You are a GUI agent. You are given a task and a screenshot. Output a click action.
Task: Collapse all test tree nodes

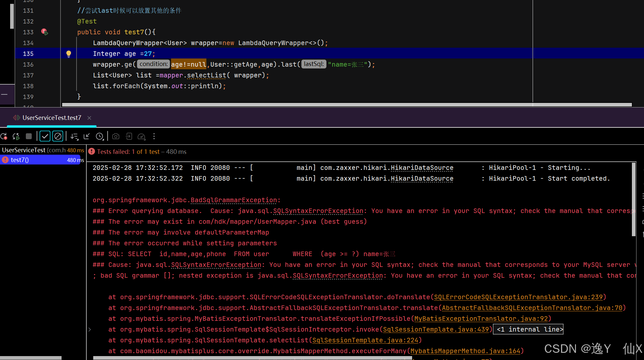(87, 136)
